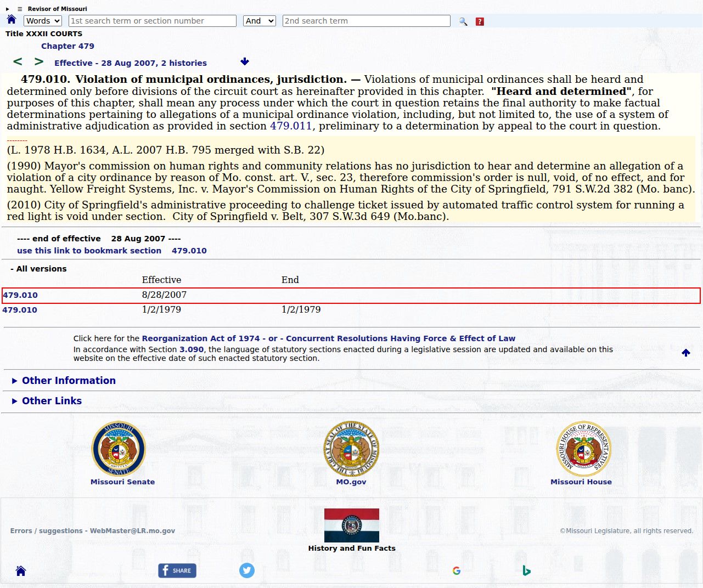Click the Revisor of Missouri title text
Viewport: 703px width, 588px height.
click(x=58, y=9)
